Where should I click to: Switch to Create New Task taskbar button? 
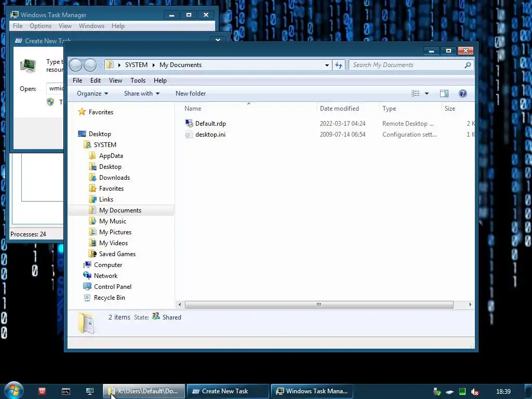(x=228, y=391)
